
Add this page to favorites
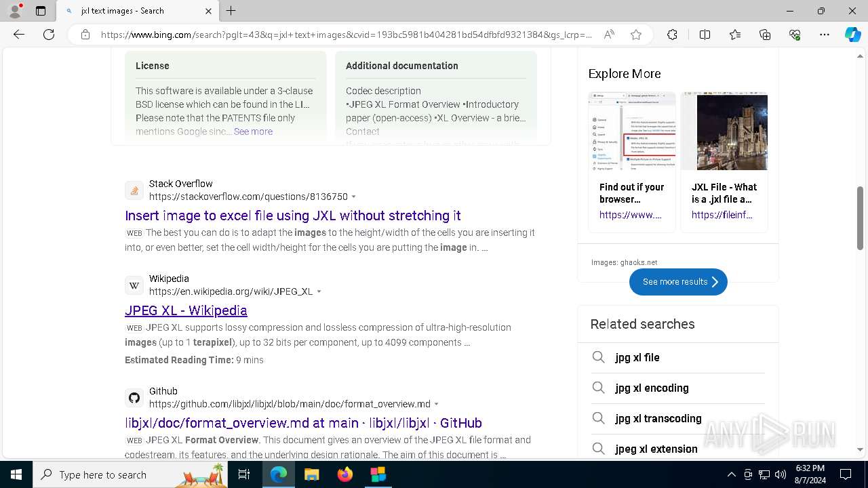[x=636, y=35]
